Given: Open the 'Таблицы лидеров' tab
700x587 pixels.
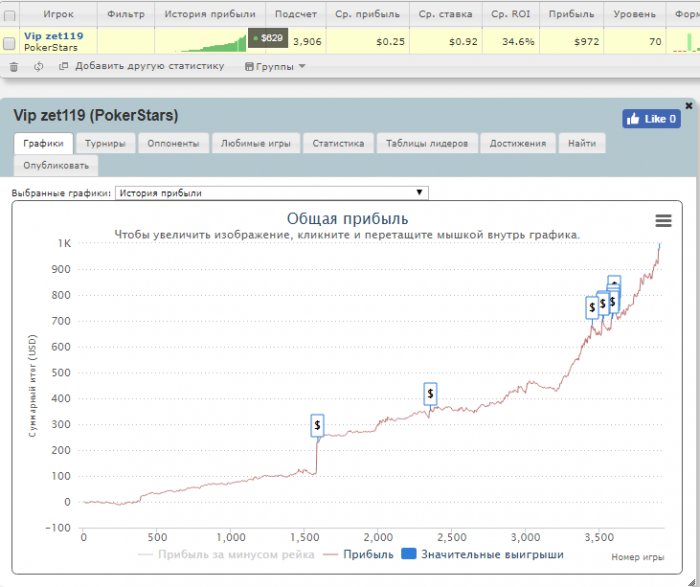Looking at the screenshot, I should click(427, 144).
